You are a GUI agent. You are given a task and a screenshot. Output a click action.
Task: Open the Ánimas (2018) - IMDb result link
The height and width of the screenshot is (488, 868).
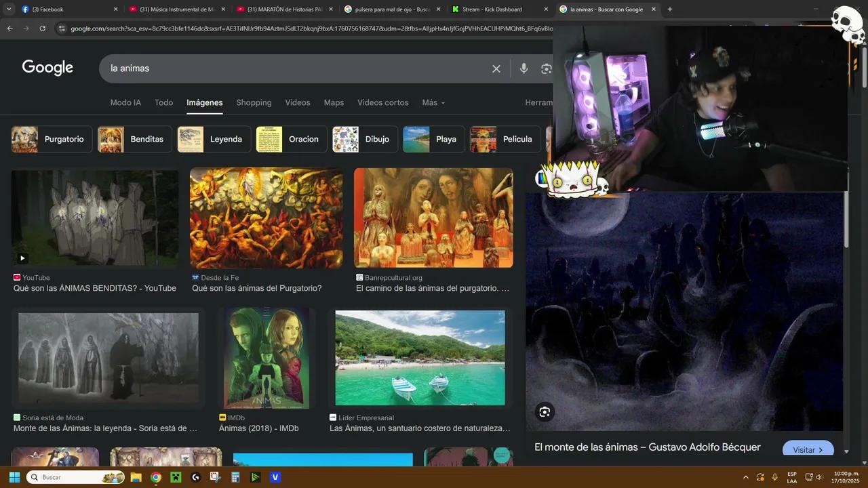[x=258, y=428]
